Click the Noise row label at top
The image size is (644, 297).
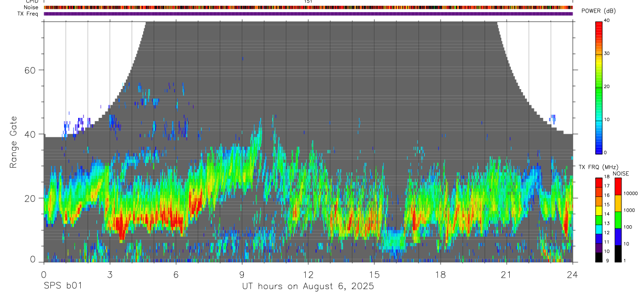pos(31,7)
